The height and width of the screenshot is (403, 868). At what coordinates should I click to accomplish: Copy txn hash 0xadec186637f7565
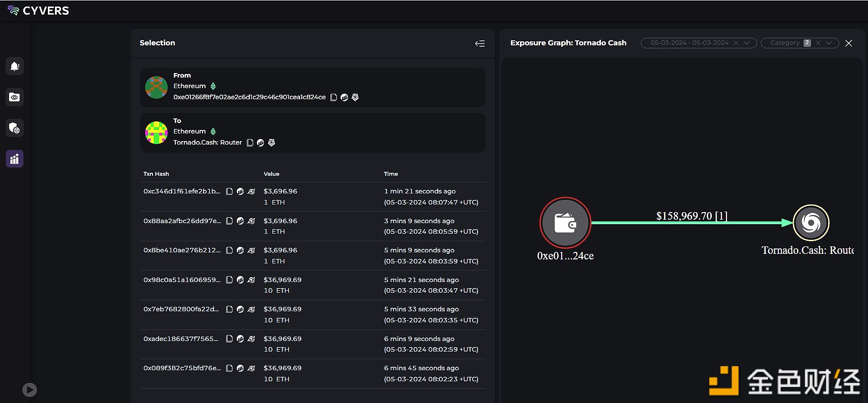pos(229,339)
